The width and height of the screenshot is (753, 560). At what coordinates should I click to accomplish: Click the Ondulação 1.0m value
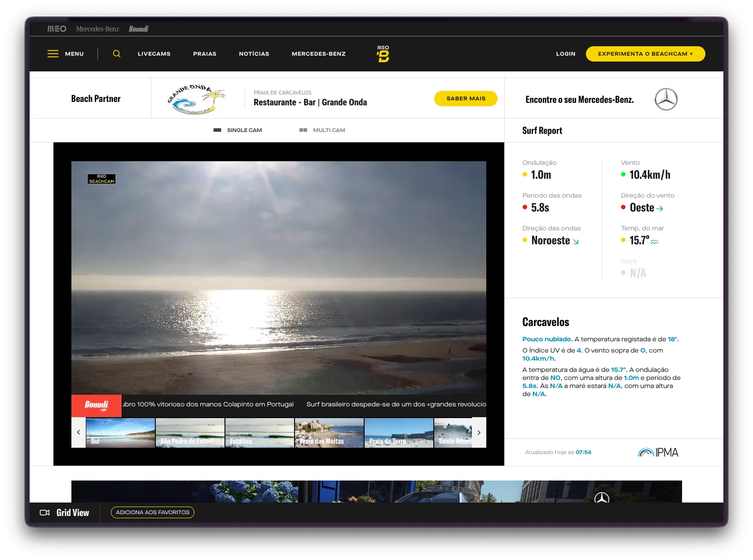(x=541, y=175)
